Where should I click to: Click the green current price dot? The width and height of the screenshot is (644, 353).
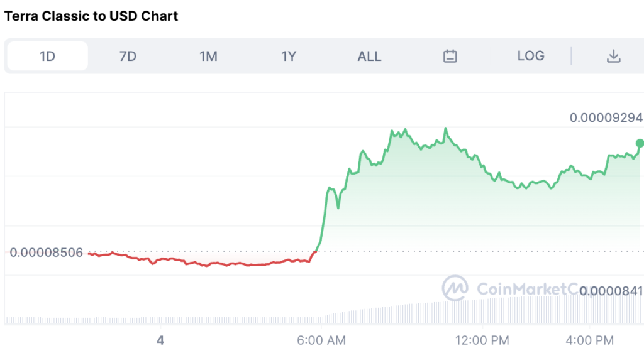pyautogui.click(x=640, y=143)
